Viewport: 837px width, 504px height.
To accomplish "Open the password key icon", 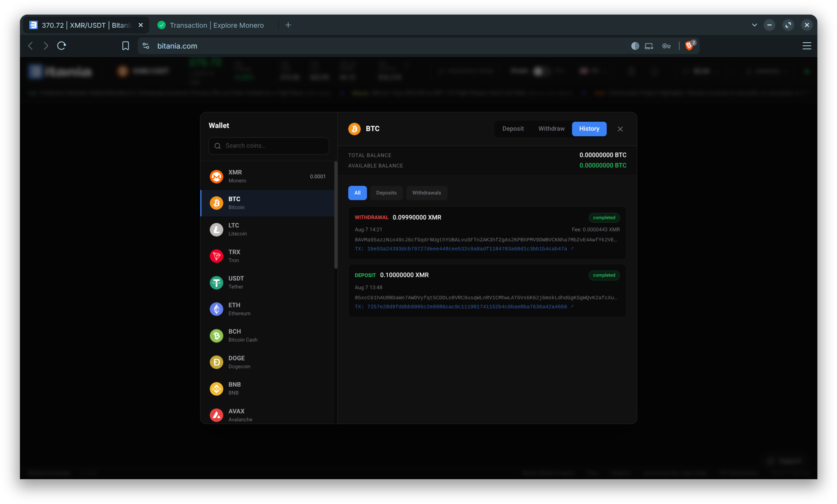I will tap(666, 46).
